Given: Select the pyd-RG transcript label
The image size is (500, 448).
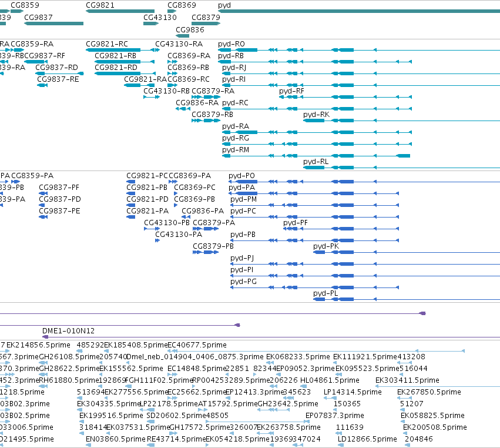Looking at the screenshot, I should coord(236,138).
